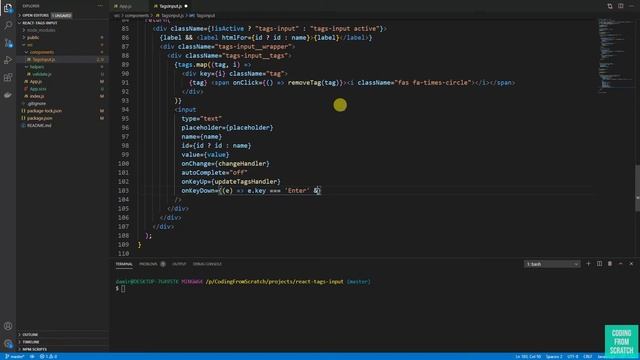Select the TERMINAL panel tab

point(124,264)
